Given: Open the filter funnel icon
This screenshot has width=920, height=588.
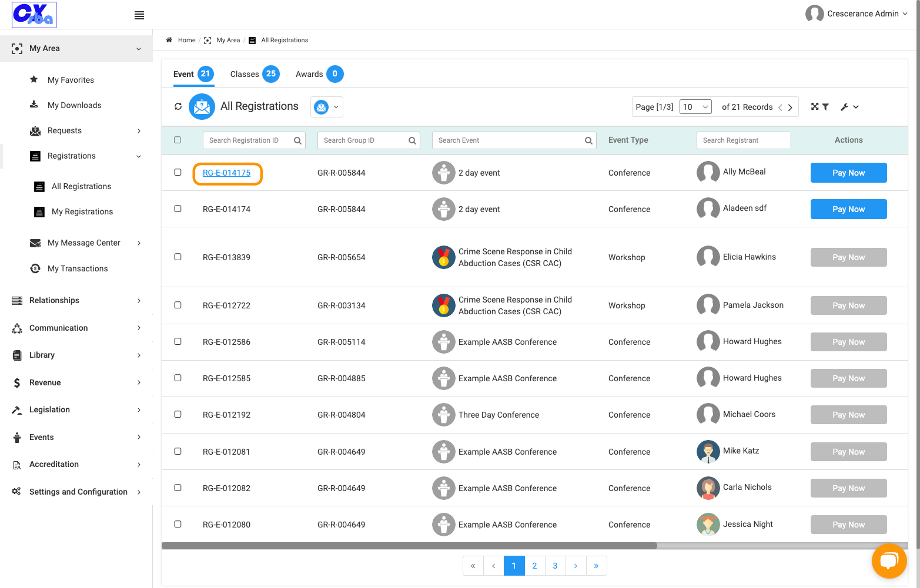Looking at the screenshot, I should [x=825, y=107].
